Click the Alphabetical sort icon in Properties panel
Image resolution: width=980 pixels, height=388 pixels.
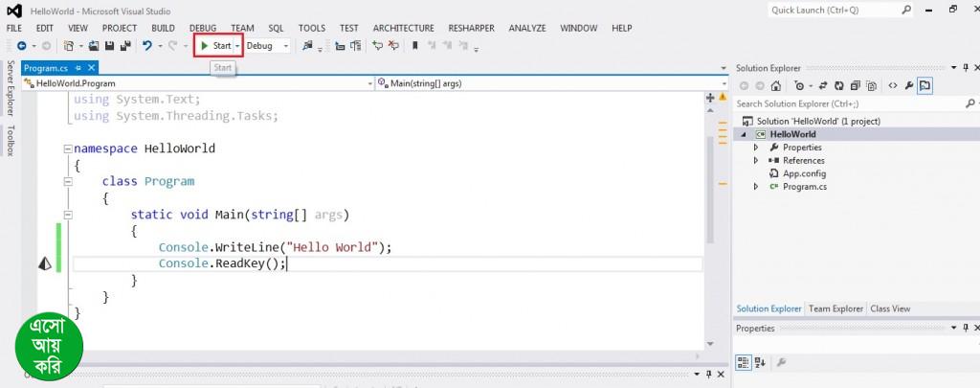(760, 362)
